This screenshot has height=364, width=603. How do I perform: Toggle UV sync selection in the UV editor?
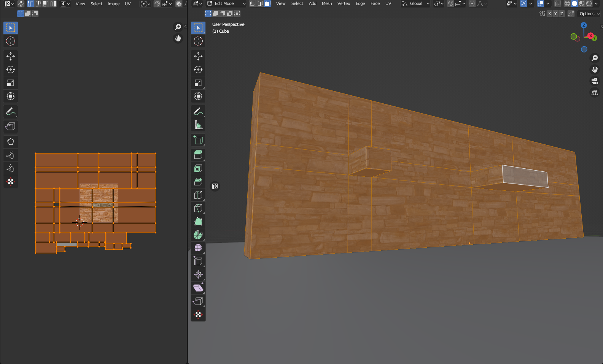coord(21,4)
